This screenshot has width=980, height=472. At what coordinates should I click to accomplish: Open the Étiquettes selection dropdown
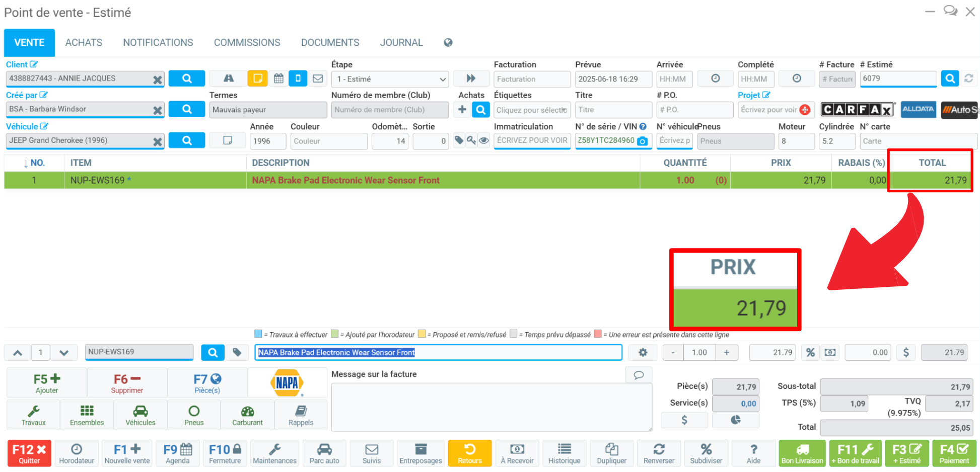(x=531, y=110)
